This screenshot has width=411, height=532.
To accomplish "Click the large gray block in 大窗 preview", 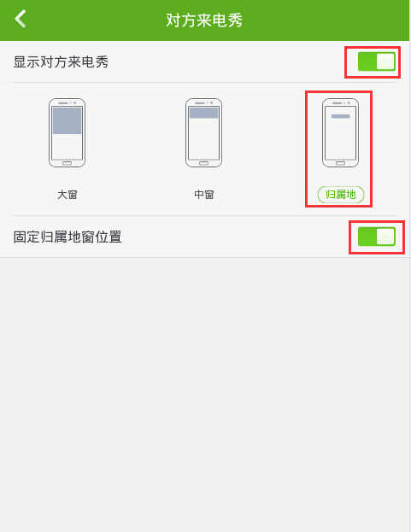I will (x=67, y=120).
